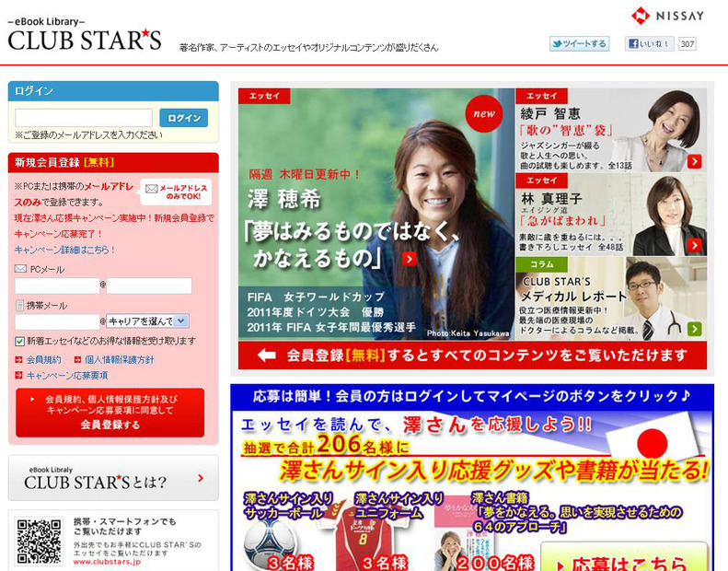Click the Twitter ツイートする button
The image size is (728, 571).
pos(579,43)
